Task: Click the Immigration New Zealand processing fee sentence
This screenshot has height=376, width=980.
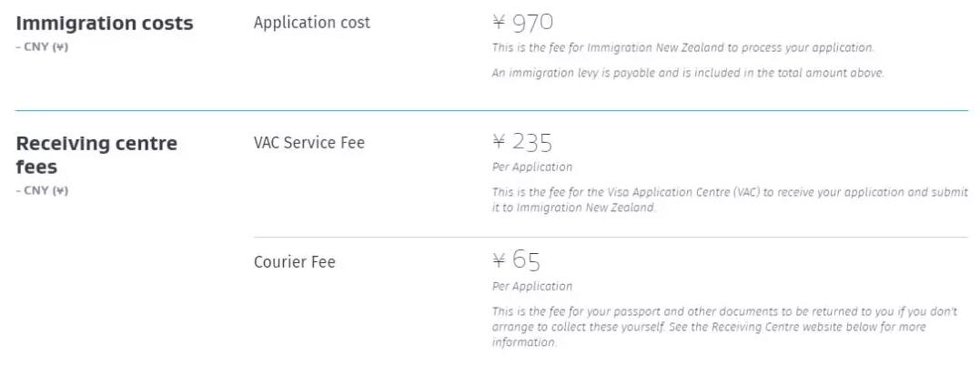Action: 682,47
